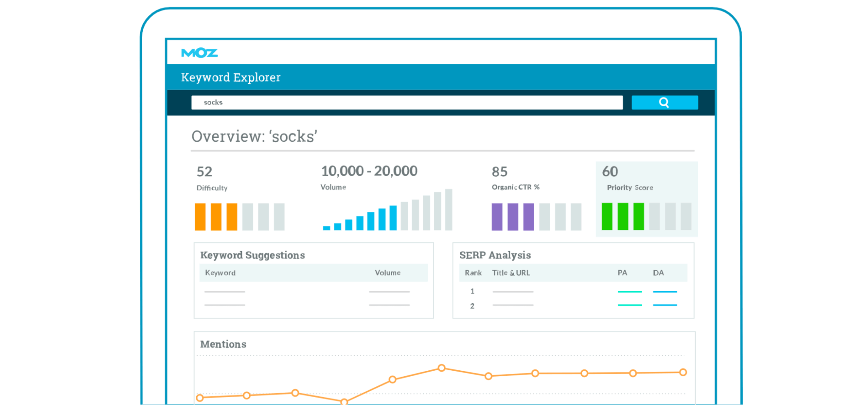Click the Keyword column header
The height and width of the screenshot is (405, 868).
tap(220, 273)
